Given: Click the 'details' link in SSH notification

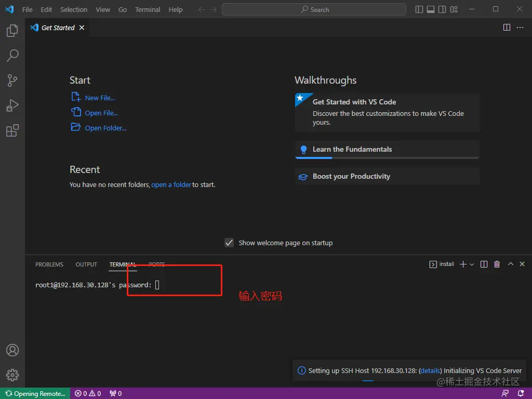Looking at the screenshot, I should 430,370.
